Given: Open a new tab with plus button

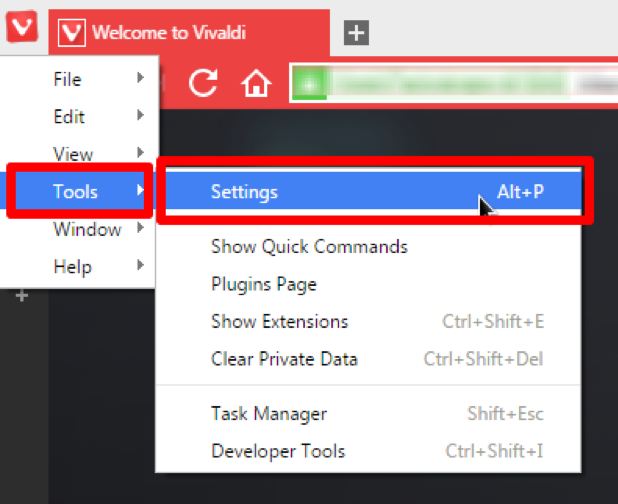Looking at the screenshot, I should pos(356,33).
